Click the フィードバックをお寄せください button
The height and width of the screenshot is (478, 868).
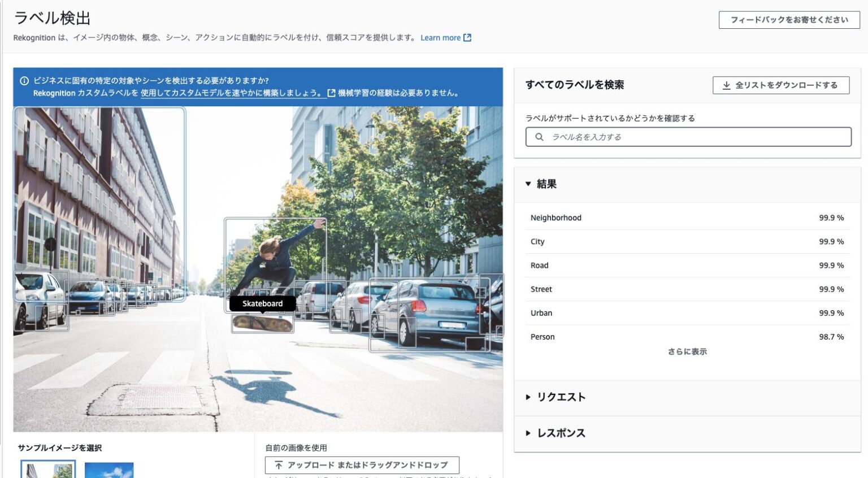pyautogui.click(x=789, y=19)
